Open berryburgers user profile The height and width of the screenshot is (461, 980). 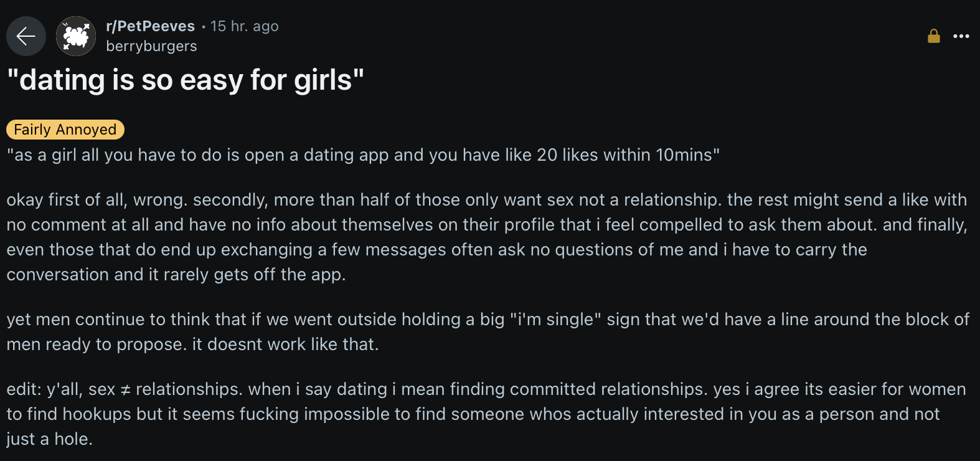pos(151,46)
